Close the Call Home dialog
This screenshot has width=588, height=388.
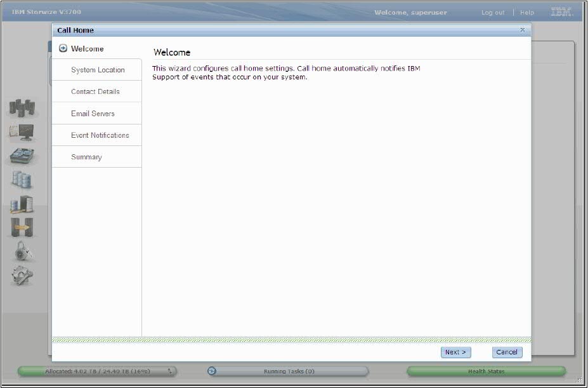(x=523, y=30)
